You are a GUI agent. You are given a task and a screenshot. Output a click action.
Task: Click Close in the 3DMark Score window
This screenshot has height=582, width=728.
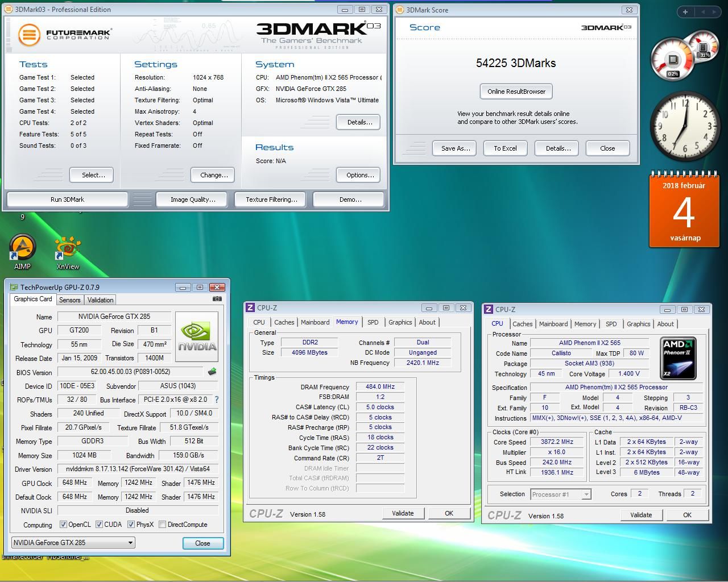pyautogui.click(x=608, y=148)
